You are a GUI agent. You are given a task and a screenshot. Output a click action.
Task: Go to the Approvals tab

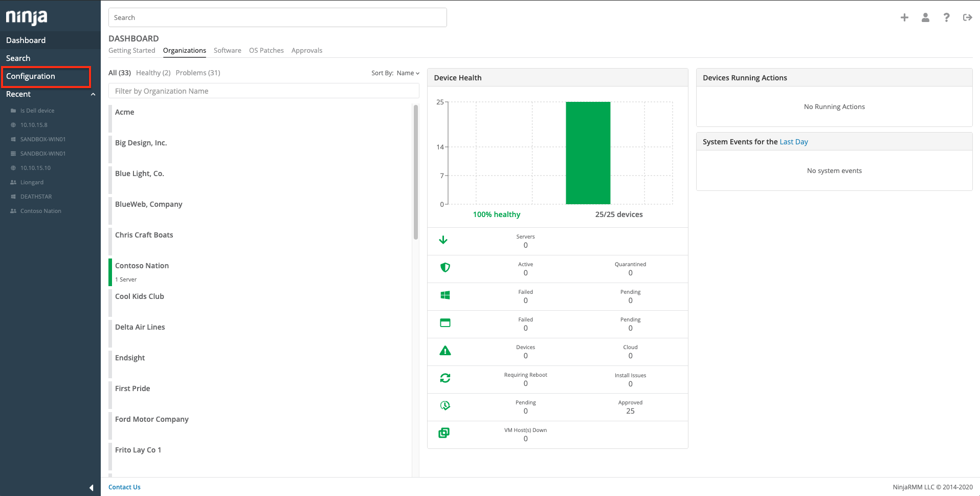[307, 50]
